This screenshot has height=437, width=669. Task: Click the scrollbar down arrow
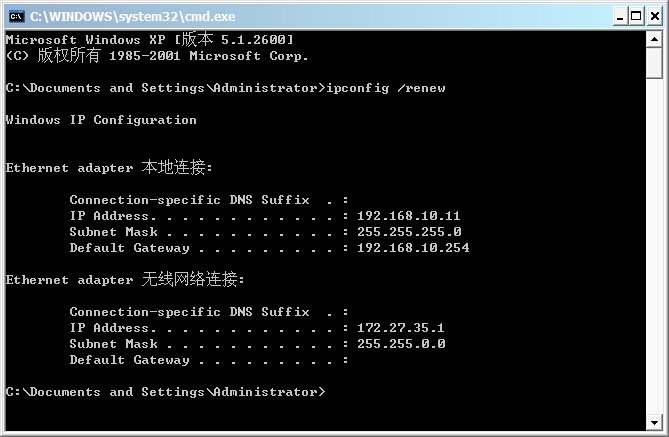point(654,423)
